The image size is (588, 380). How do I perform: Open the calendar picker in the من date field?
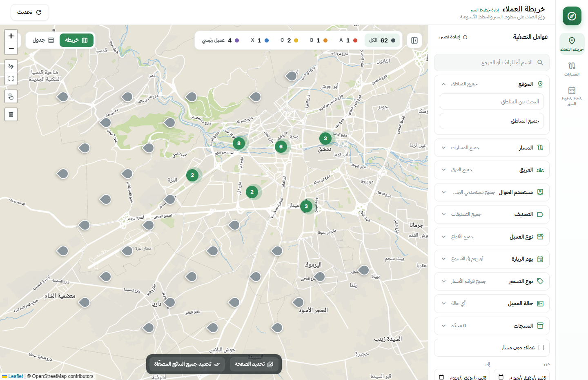click(x=501, y=377)
